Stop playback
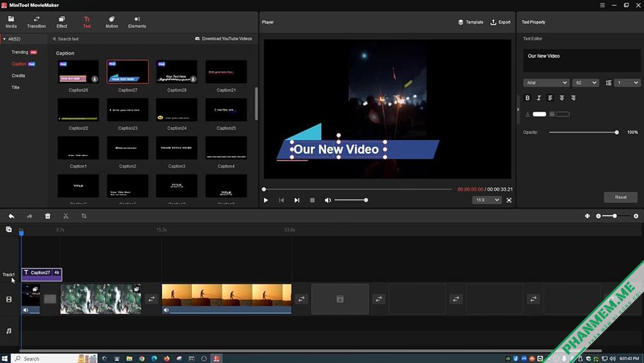 click(312, 201)
